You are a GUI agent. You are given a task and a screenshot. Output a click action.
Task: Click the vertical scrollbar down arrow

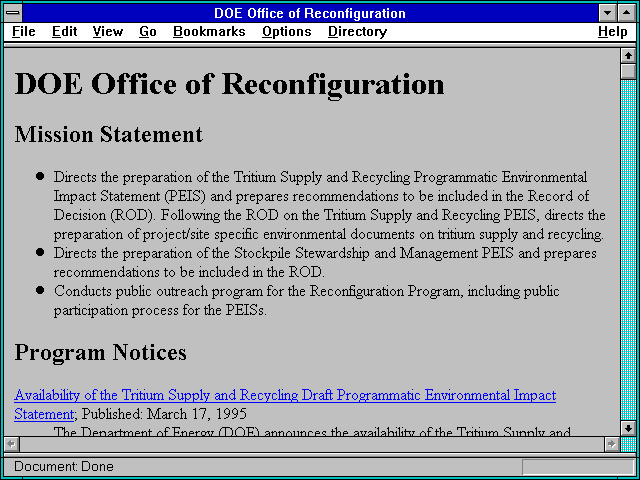point(628,428)
